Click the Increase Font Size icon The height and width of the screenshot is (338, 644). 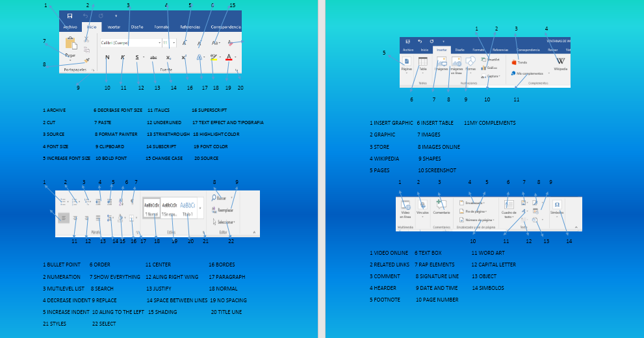pyautogui.click(x=185, y=43)
